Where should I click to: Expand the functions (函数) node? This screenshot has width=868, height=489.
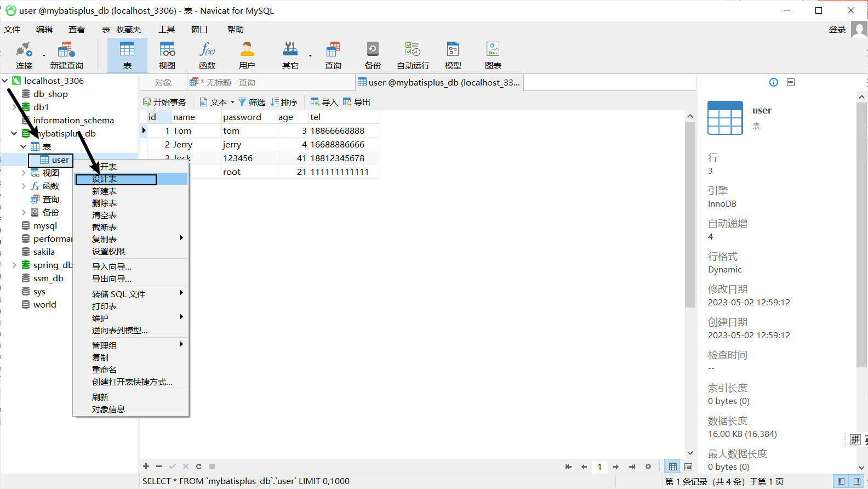[x=24, y=186]
